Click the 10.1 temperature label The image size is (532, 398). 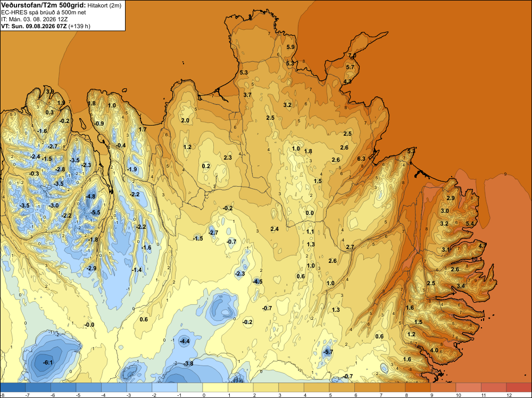[477, 259]
